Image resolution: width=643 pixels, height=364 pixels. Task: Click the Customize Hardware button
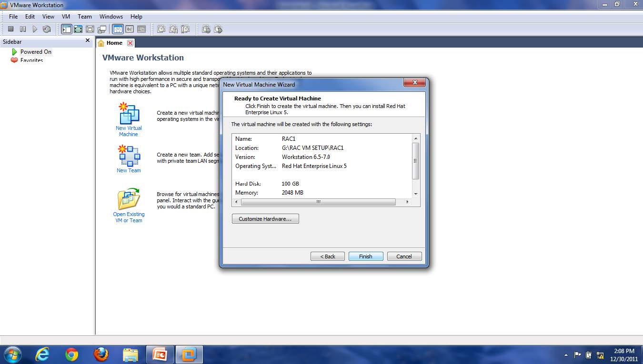[x=265, y=219]
